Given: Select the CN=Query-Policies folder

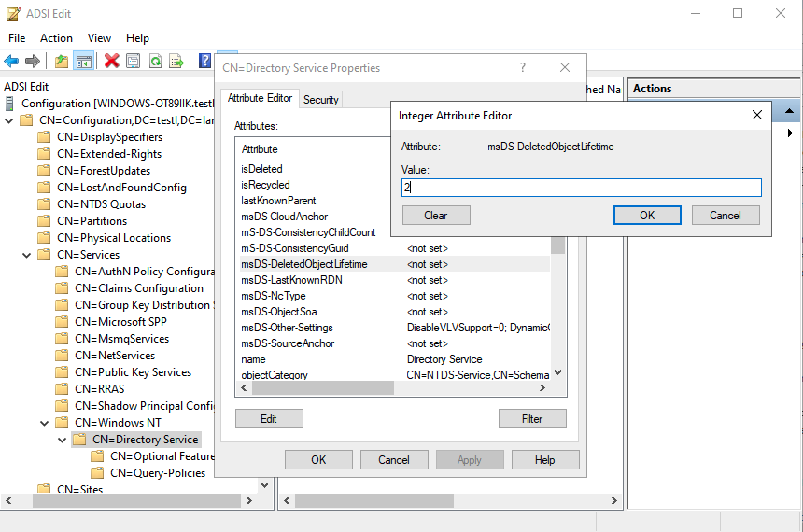Looking at the screenshot, I should (155, 473).
